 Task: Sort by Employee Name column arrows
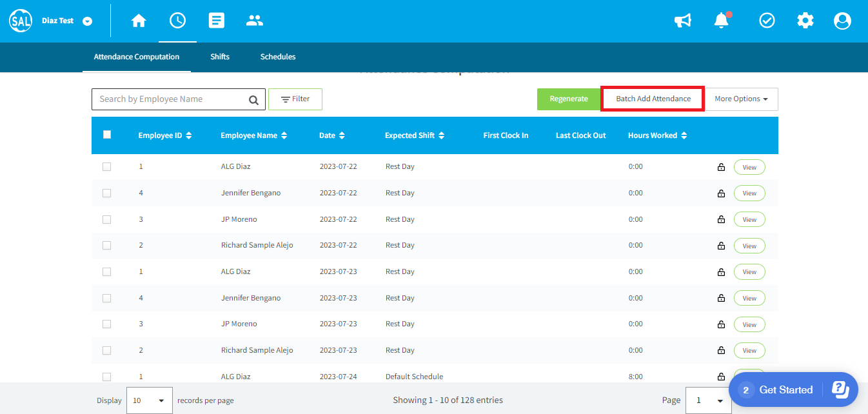(284, 135)
